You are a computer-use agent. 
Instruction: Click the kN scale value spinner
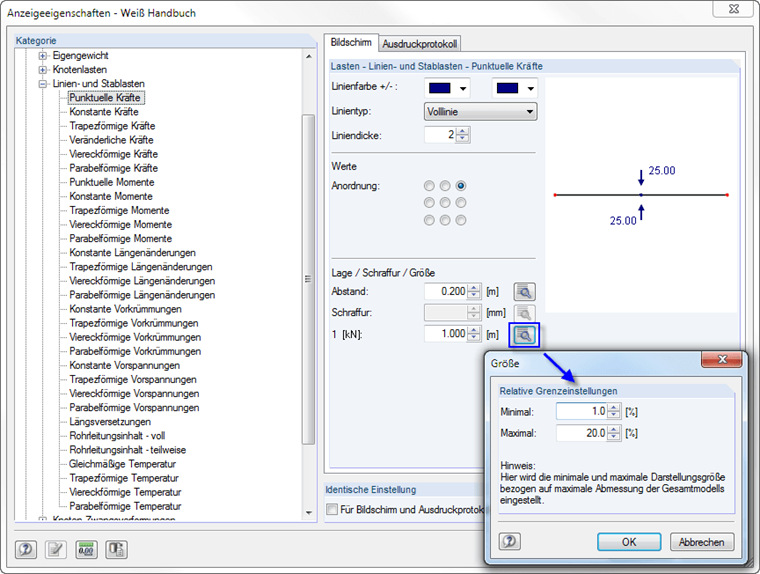pyautogui.click(x=475, y=334)
